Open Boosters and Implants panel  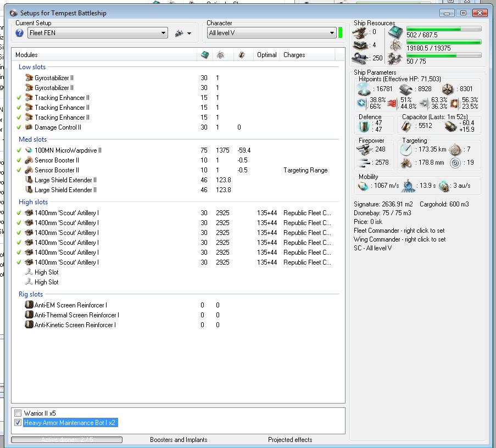tap(179, 440)
